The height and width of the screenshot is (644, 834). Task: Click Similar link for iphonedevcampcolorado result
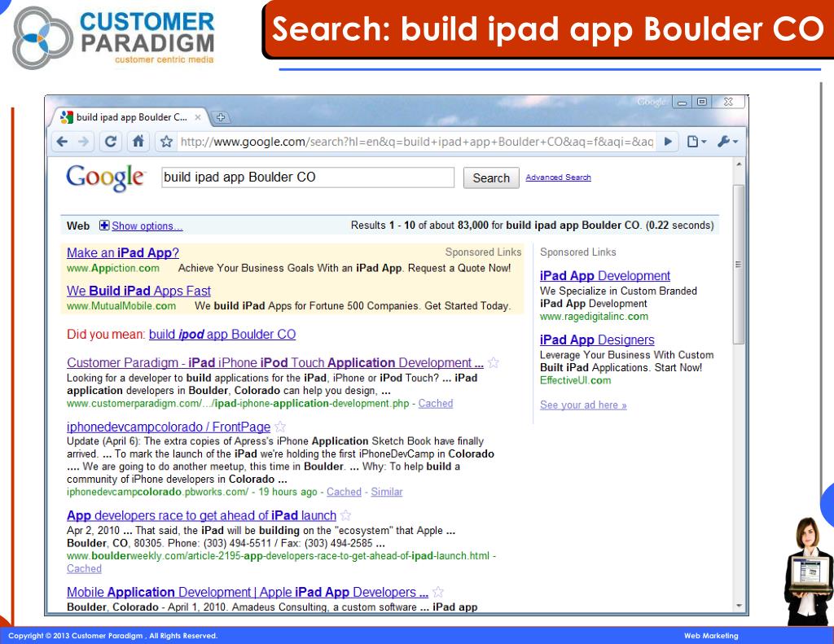pos(387,492)
